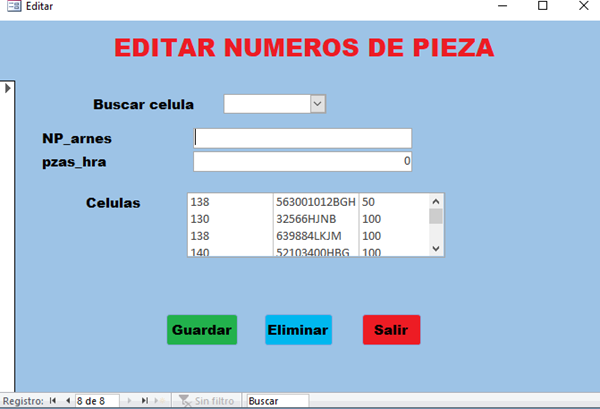Screen dimensions: 600x409
Task: Click the record selector arrow on left
Action: coord(7,88)
